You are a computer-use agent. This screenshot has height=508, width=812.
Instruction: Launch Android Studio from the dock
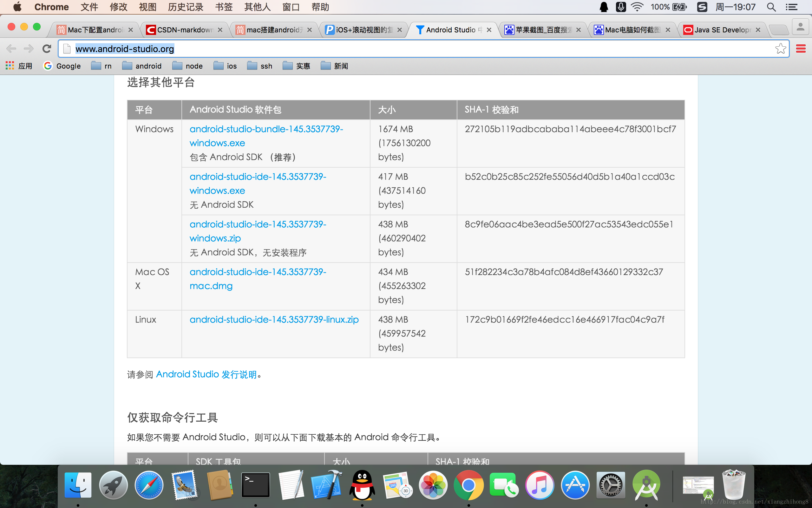[646, 485]
